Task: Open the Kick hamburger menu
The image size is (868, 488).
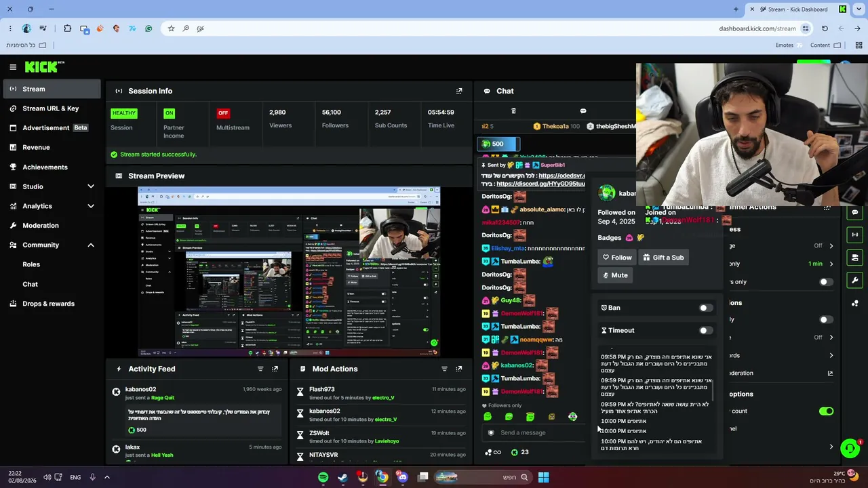Action: 13,66
